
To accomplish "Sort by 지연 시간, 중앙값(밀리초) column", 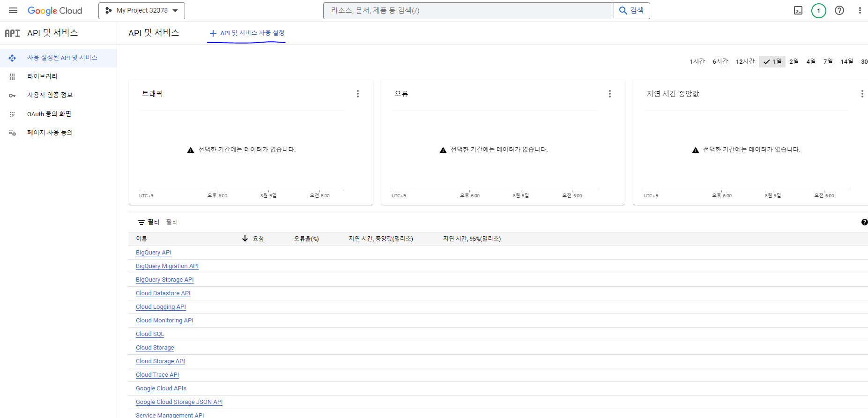I will click(x=381, y=239).
